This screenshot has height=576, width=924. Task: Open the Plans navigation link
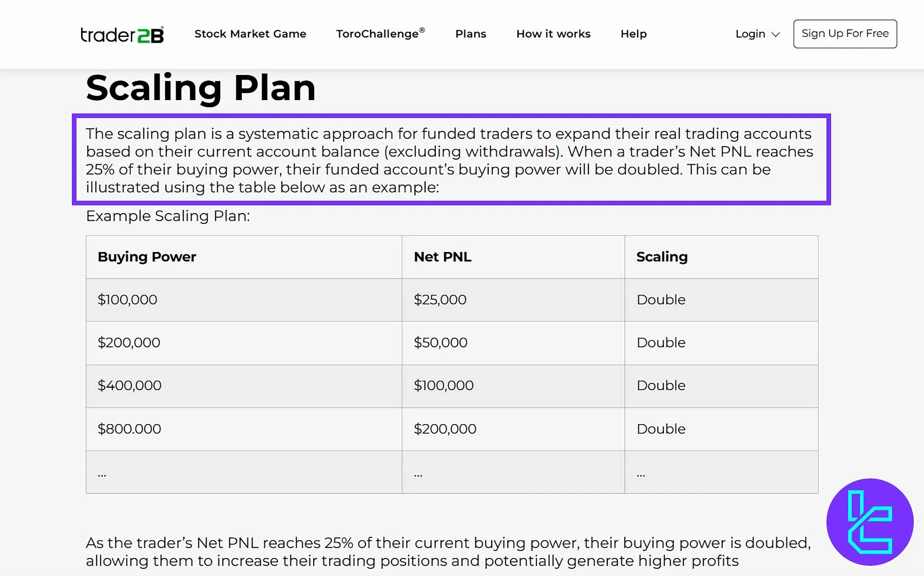[x=470, y=34]
